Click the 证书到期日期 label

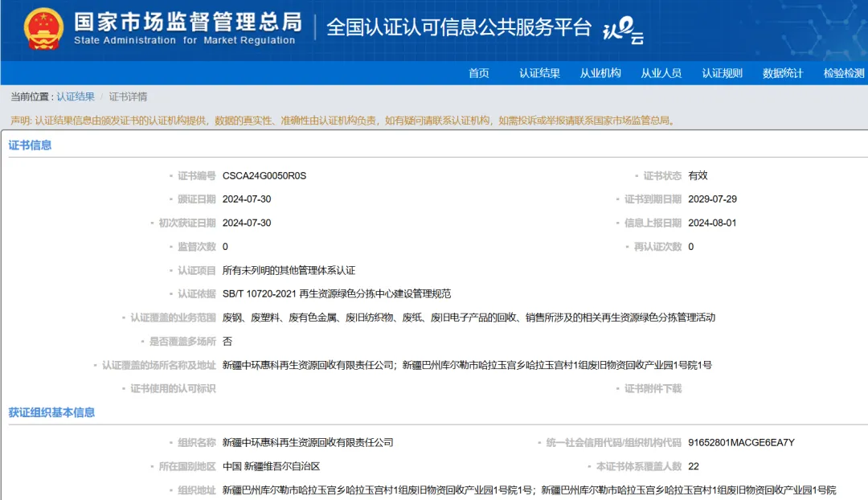point(653,199)
